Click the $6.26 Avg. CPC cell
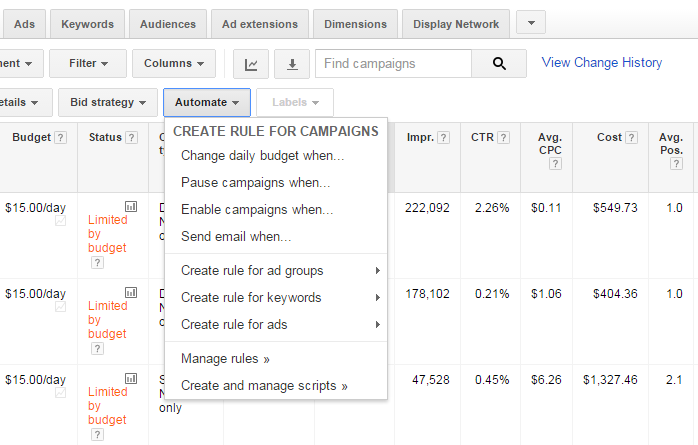The image size is (698, 445). click(546, 380)
